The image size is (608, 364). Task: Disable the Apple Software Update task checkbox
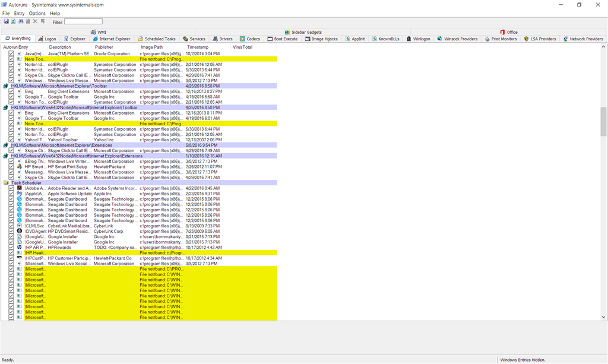coord(11,194)
